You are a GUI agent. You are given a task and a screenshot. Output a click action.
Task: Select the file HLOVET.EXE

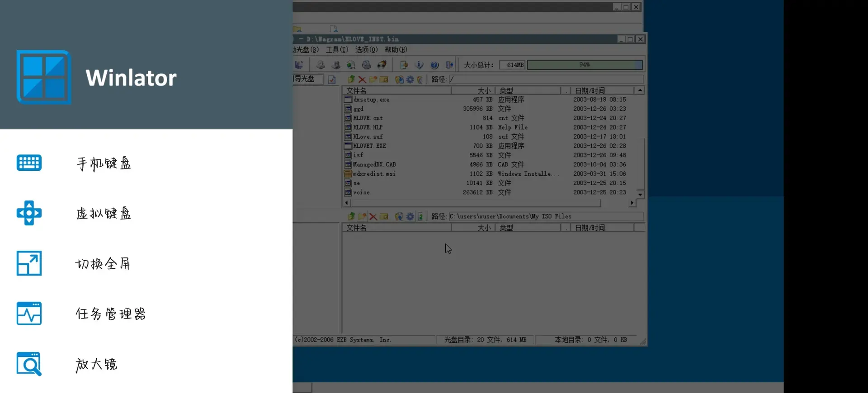pyautogui.click(x=369, y=146)
